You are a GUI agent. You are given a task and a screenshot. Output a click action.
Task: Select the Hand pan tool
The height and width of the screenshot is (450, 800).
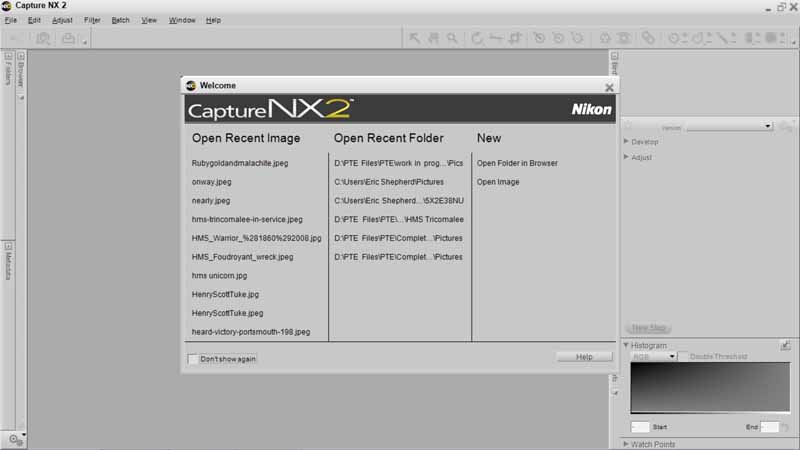coord(433,38)
